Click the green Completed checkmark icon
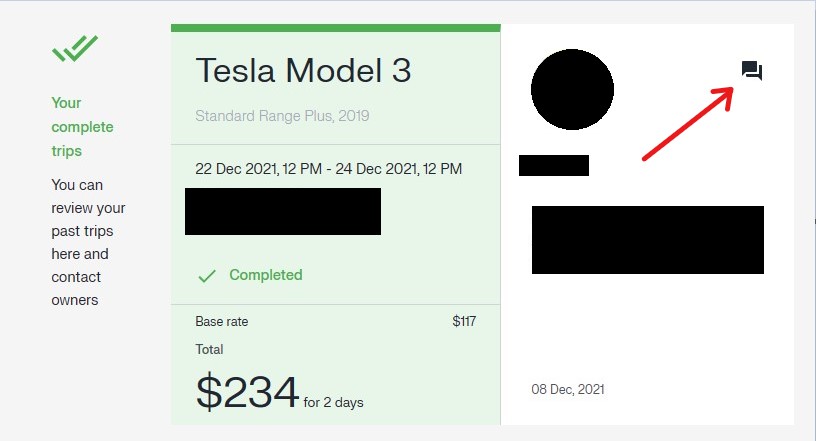Image resolution: width=816 pixels, height=441 pixels. (x=207, y=276)
